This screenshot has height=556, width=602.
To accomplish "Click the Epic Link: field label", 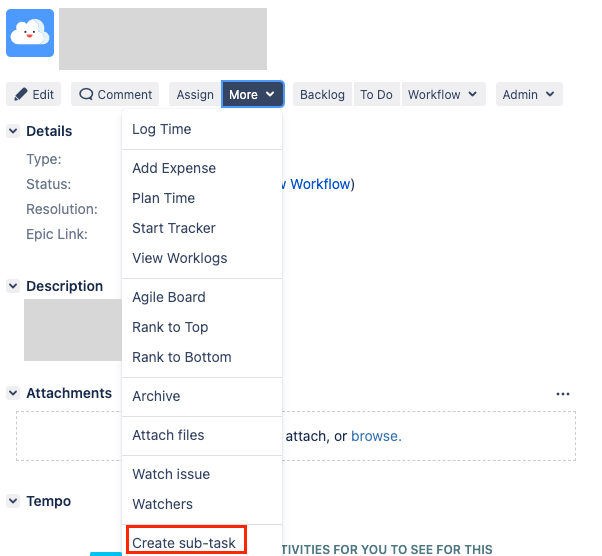I will click(x=57, y=234).
